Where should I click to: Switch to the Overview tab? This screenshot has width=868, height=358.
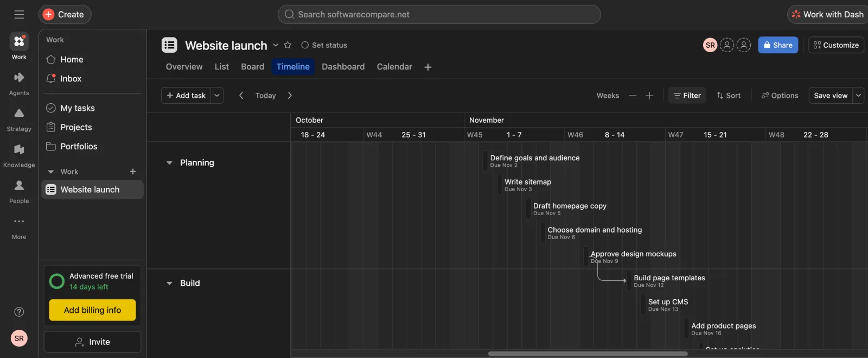[184, 67]
